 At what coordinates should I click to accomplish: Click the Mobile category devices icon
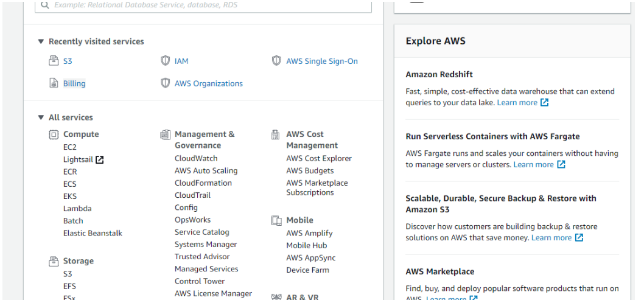click(x=276, y=220)
